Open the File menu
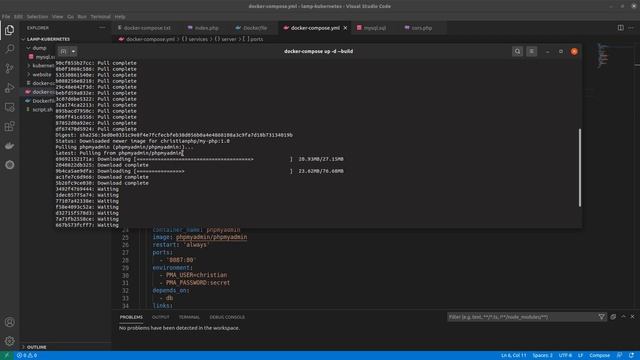This screenshot has width=640, height=360. [x=6, y=17]
